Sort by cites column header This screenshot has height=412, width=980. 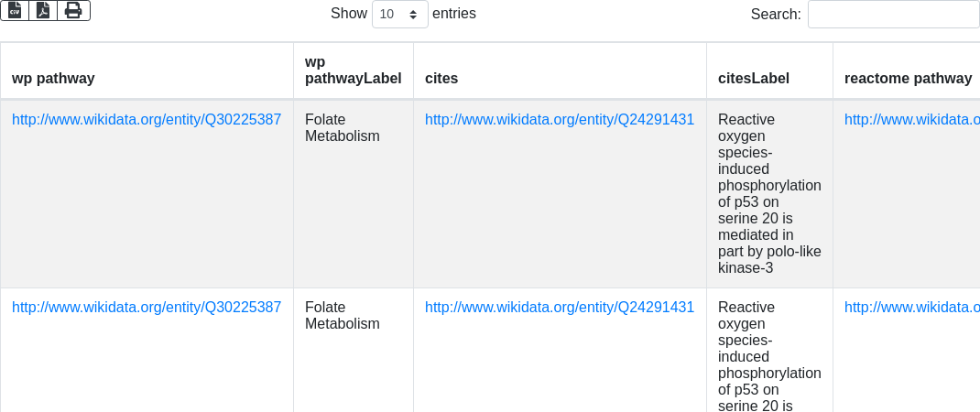(x=441, y=79)
